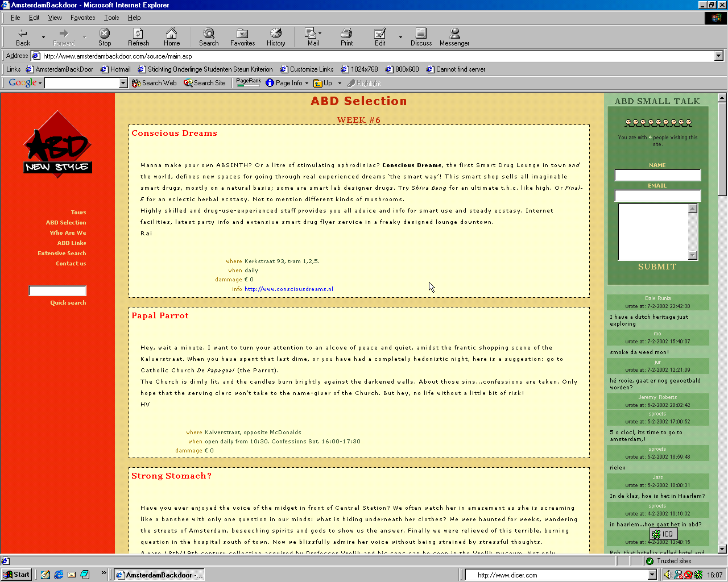Open the Discuss toolbar button
The width and height of the screenshot is (728, 582).
[x=421, y=37]
